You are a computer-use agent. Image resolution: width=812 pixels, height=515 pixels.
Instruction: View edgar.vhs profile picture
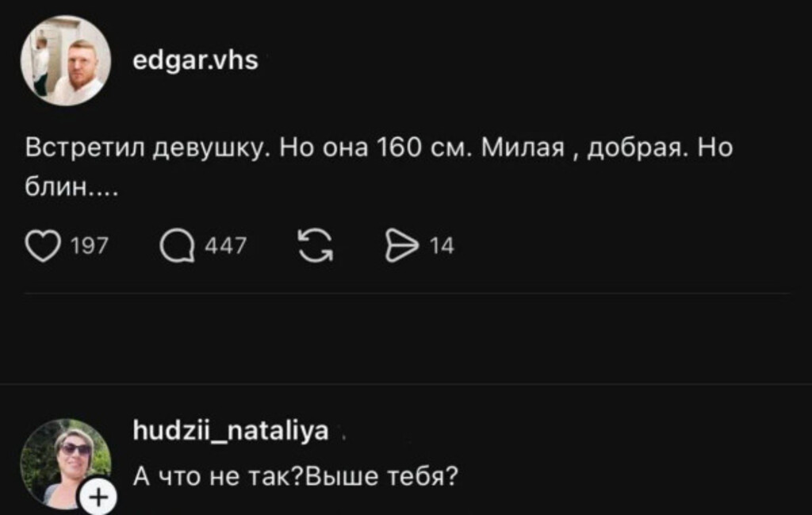coord(66,61)
